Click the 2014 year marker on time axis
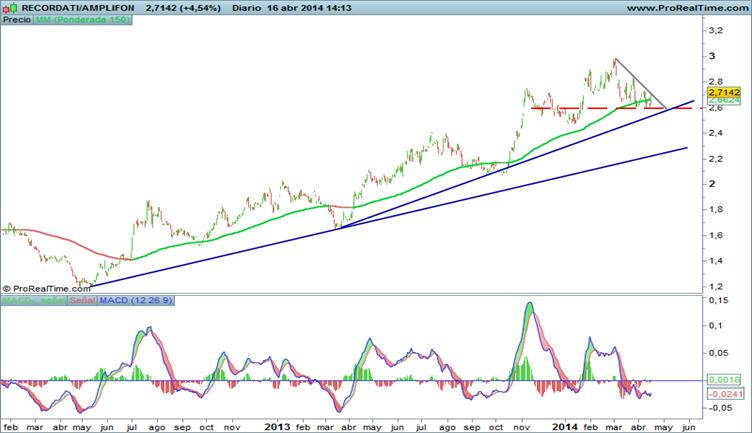 [565, 426]
